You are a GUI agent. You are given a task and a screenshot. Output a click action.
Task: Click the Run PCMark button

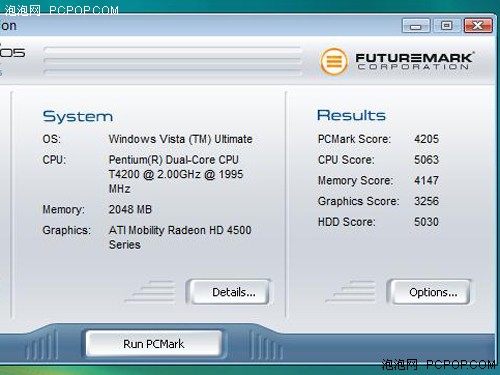click(x=154, y=343)
